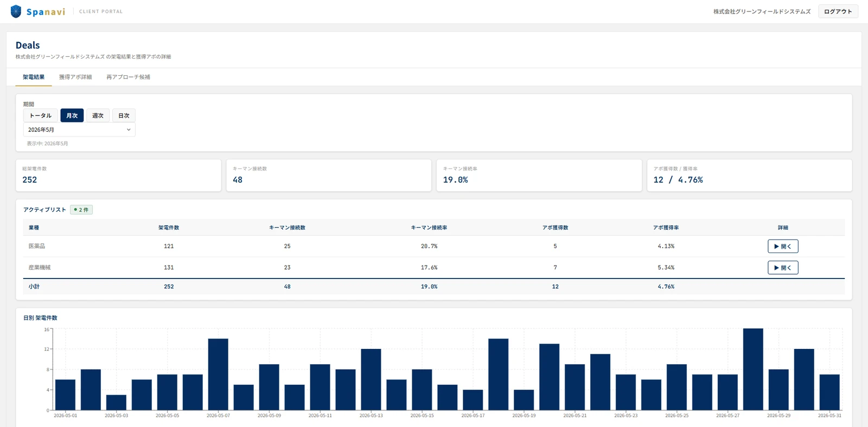Select the 日次 period option
This screenshot has height=427, width=868.
pyautogui.click(x=124, y=115)
